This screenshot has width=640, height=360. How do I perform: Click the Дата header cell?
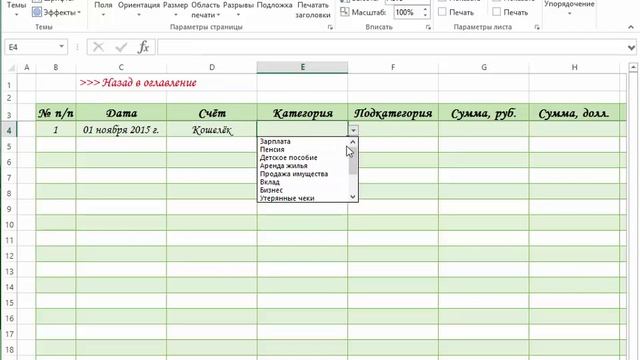point(121,113)
